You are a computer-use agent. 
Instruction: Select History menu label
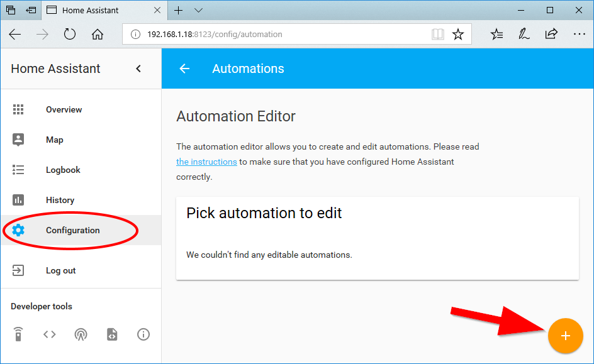click(x=60, y=200)
